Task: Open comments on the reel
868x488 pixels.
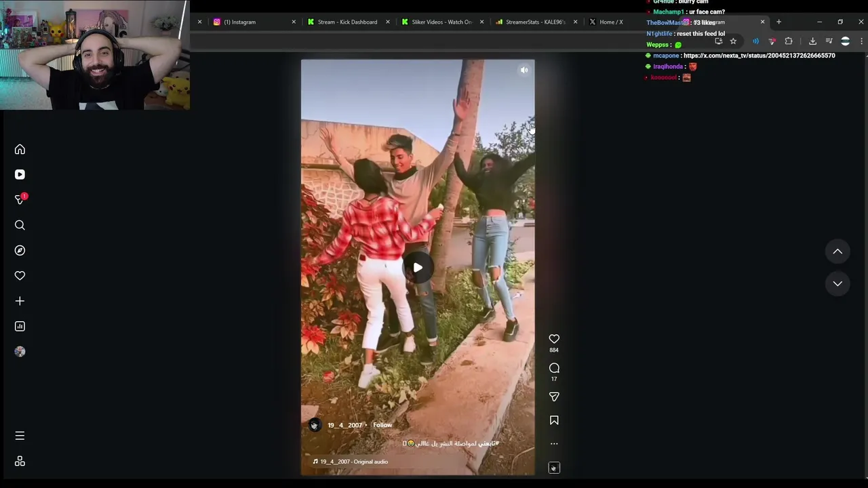Action: [x=554, y=368]
